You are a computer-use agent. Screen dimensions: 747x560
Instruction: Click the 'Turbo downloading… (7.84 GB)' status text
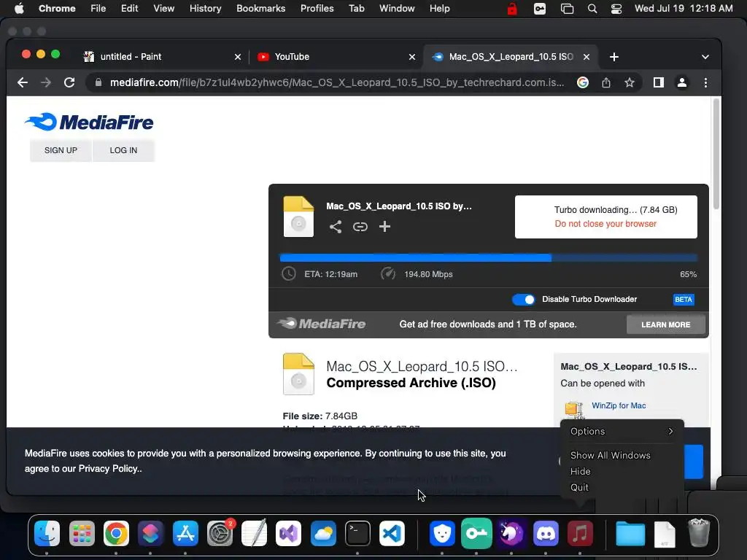616,210
